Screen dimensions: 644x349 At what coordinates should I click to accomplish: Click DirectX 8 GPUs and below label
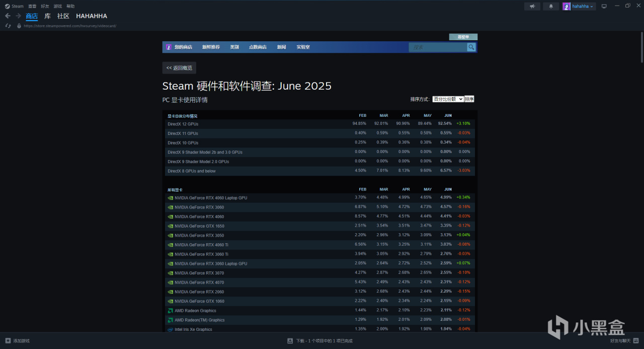click(x=192, y=171)
